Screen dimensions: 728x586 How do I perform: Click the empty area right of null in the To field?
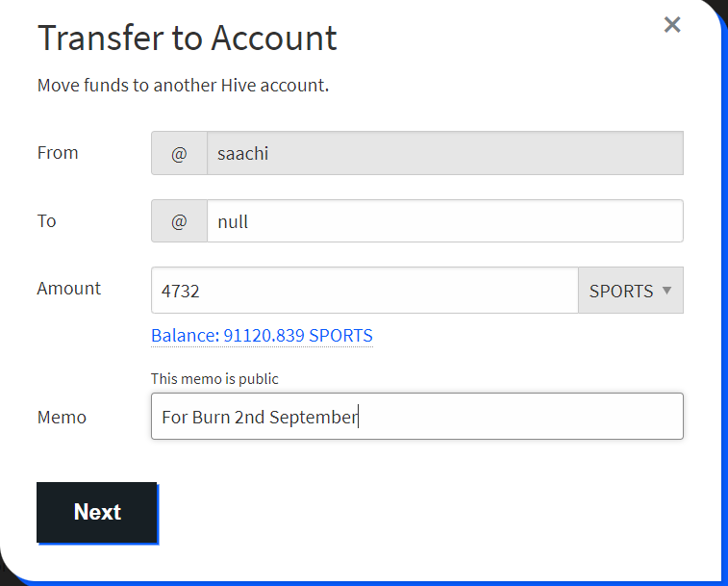tap(464, 221)
